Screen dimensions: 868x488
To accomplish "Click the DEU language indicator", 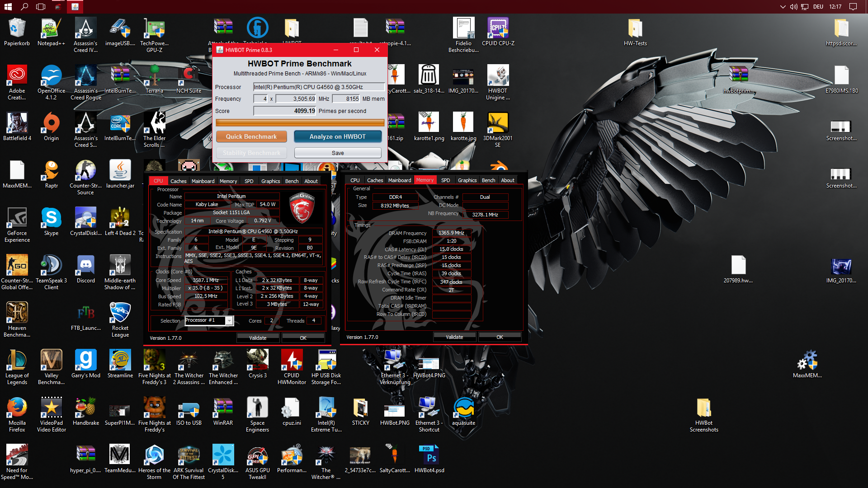I will click(x=818, y=7).
